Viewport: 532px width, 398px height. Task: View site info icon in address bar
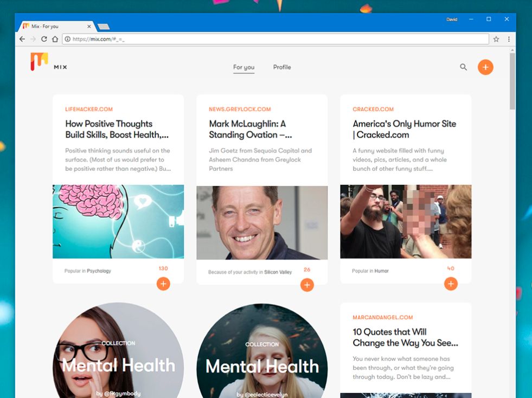[68, 39]
